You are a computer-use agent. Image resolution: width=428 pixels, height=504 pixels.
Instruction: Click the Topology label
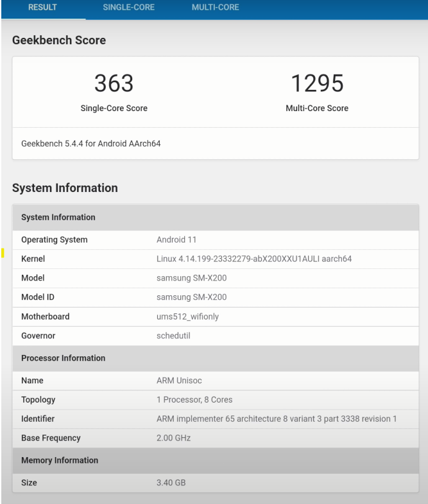tap(39, 400)
